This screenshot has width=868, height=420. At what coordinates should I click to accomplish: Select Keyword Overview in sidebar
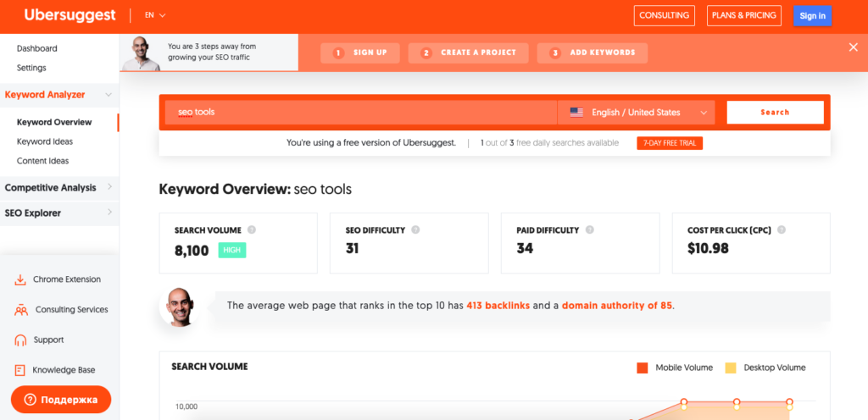coord(54,122)
